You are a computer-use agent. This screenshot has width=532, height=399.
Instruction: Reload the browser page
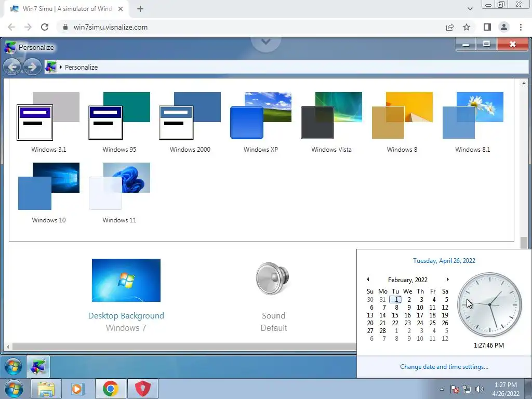click(x=45, y=27)
